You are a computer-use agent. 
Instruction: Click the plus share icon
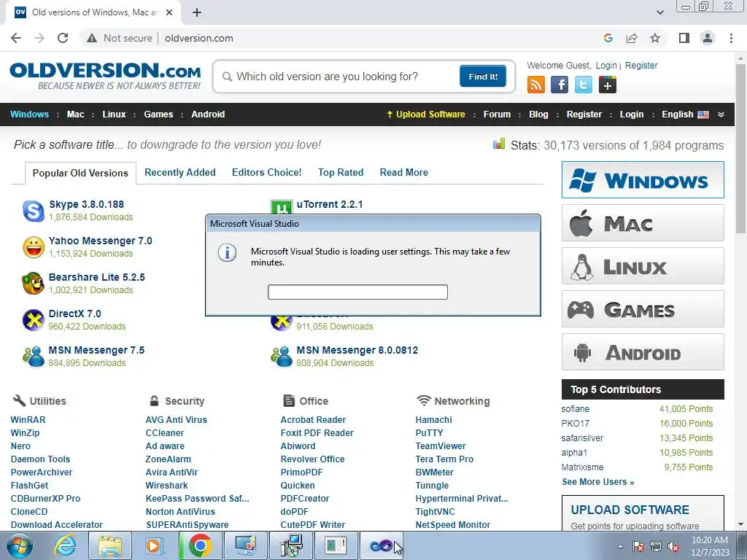pos(608,85)
